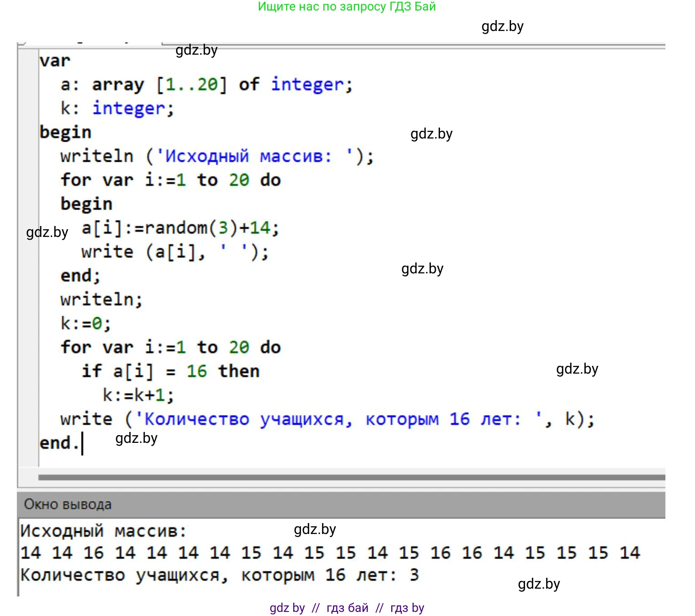This screenshot has height=616, width=695.
Task: Place cursor after the final 'end.' keyword
Action: point(81,443)
